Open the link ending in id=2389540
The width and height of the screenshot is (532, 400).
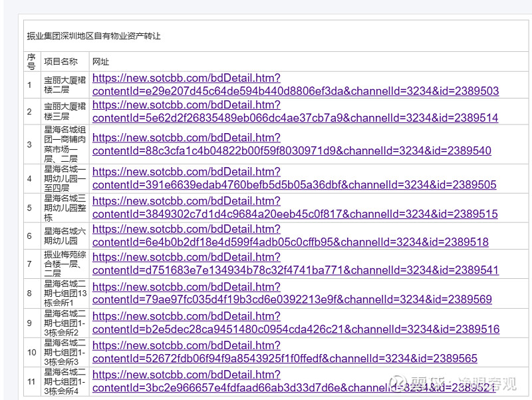click(292, 144)
